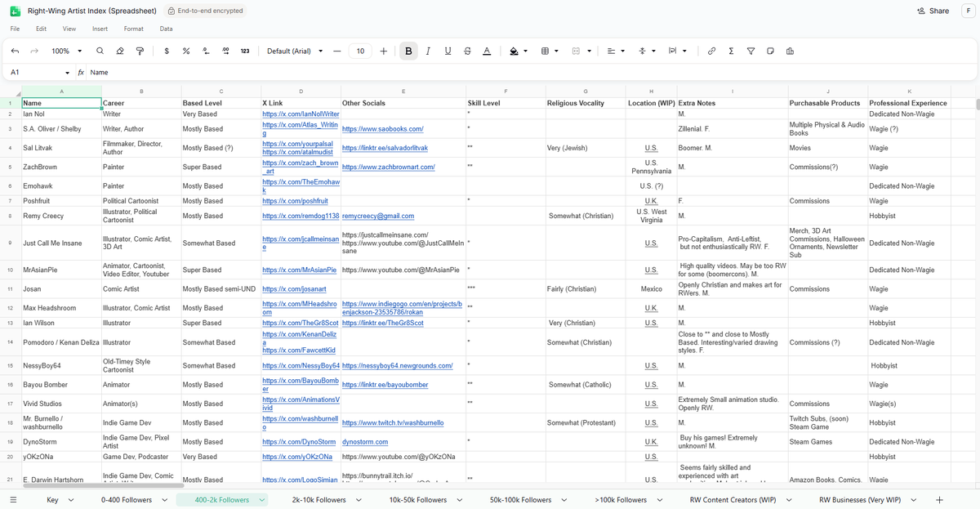Open the Edit menu
Viewport: 980px width, 509px height.
pyautogui.click(x=41, y=29)
